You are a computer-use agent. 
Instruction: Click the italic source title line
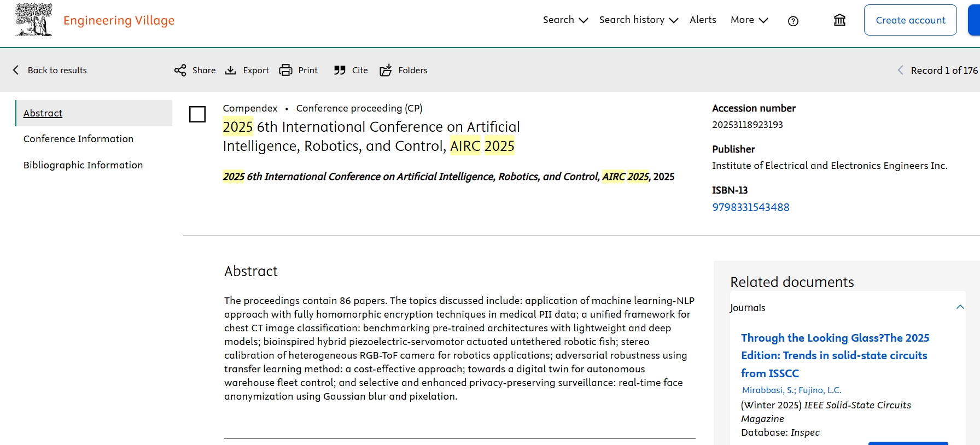pyautogui.click(x=448, y=177)
